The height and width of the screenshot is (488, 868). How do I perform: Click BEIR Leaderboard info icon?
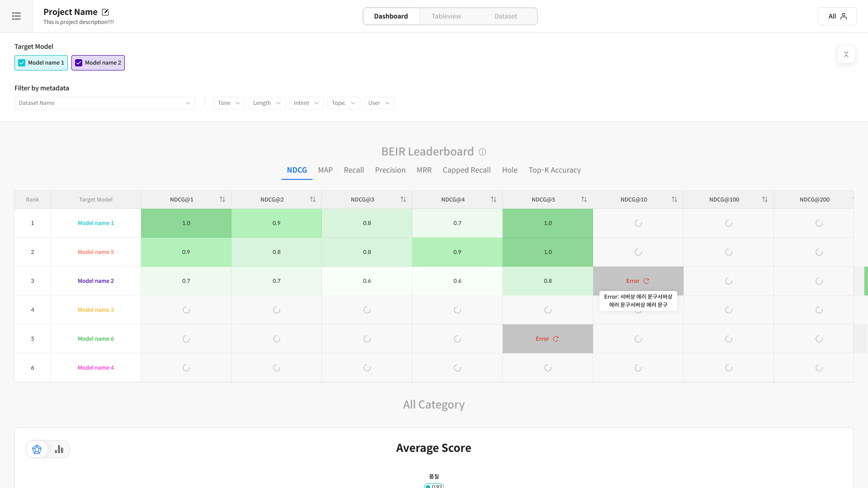[482, 152]
